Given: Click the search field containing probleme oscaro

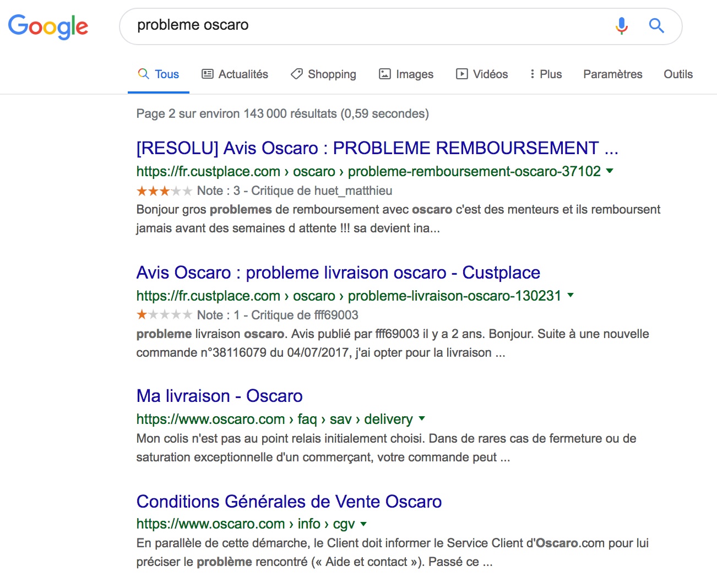Looking at the screenshot, I should click(x=400, y=26).
